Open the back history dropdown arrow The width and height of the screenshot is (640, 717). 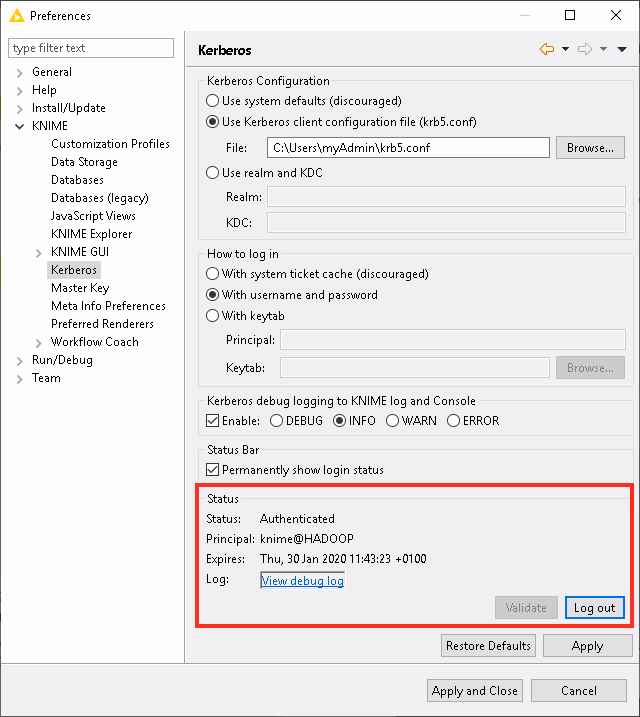565,49
